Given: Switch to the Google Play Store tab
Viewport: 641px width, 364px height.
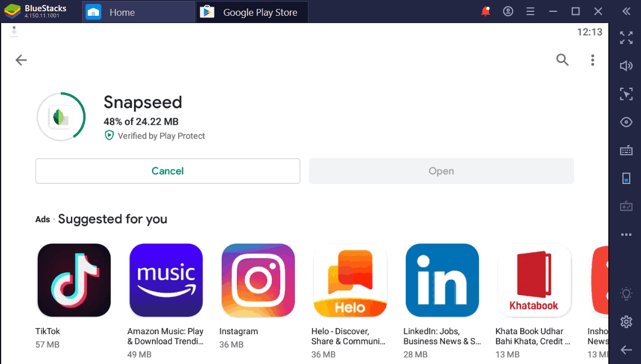Looking at the screenshot, I should click(252, 12).
